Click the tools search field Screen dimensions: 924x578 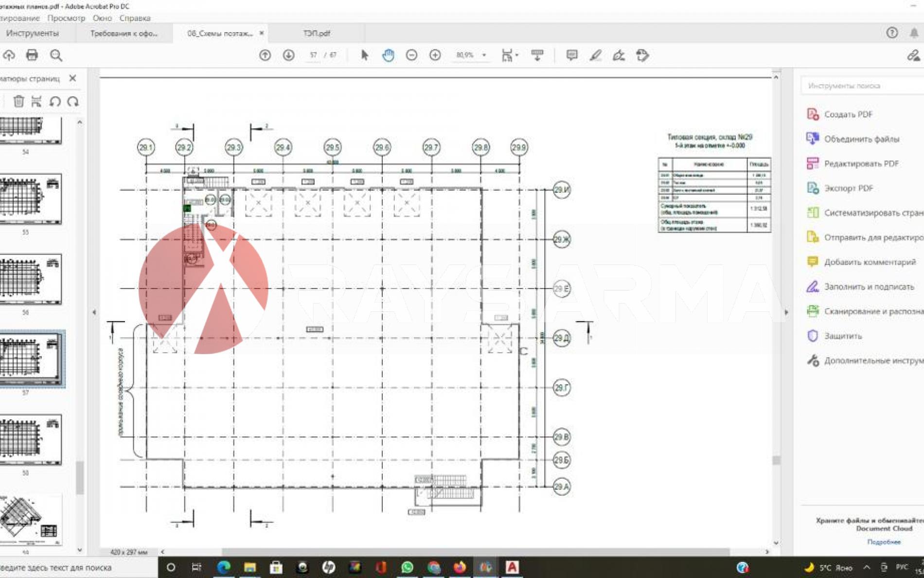(x=861, y=86)
